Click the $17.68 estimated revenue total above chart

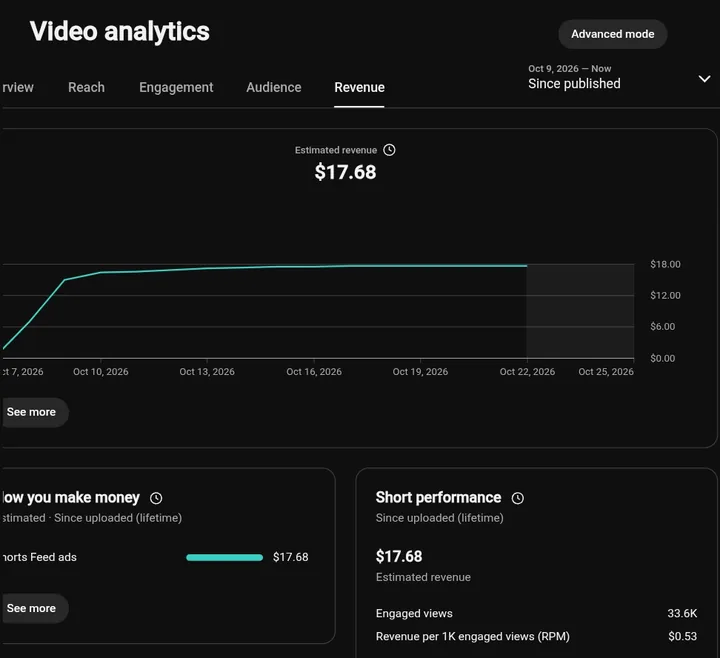pos(345,172)
